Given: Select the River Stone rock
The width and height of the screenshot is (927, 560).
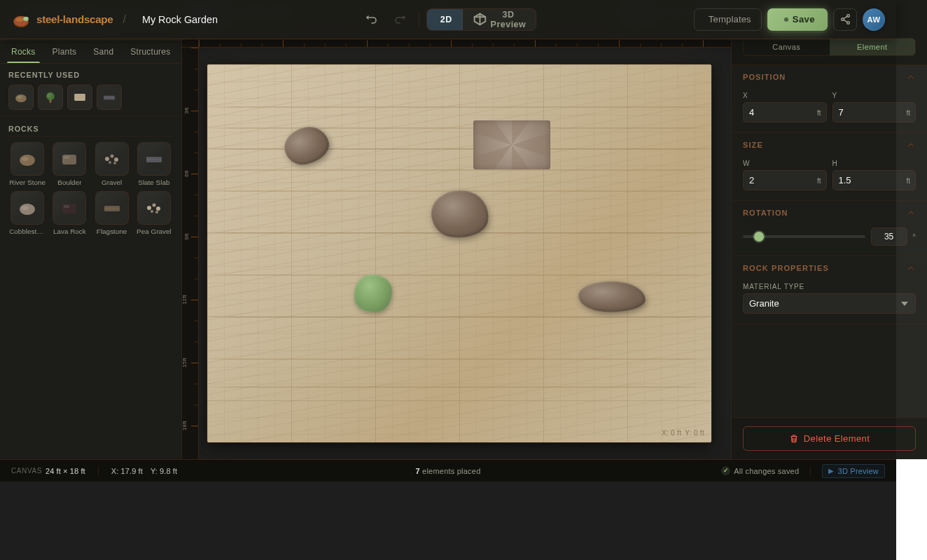Looking at the screenshot, I should [27, 159].
